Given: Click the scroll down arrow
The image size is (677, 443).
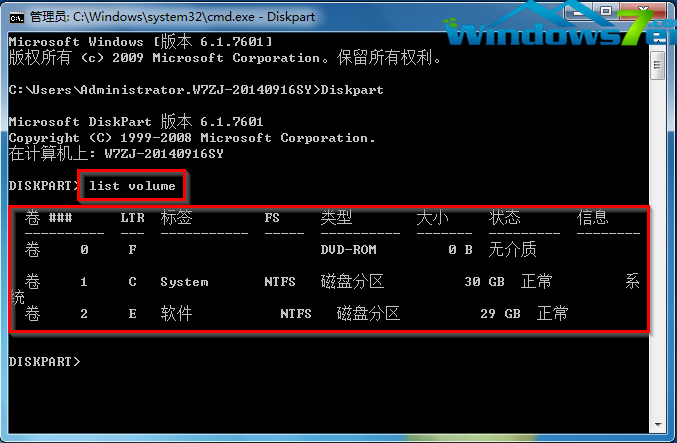Looking at the screenshot, I should 658,425.
